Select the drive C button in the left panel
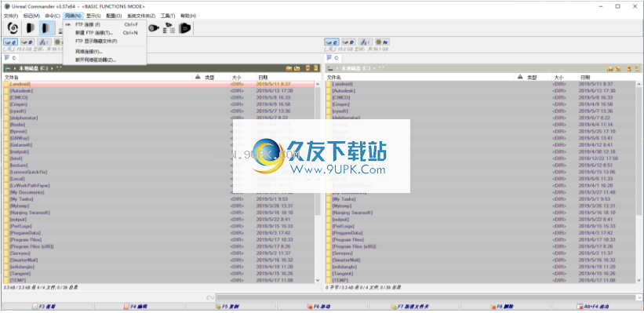 11,42
